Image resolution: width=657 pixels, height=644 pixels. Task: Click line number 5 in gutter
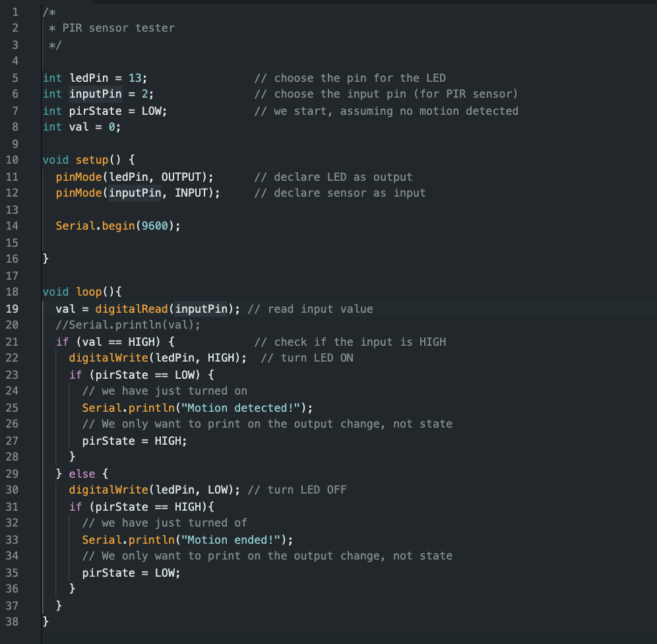pos(15,78)
